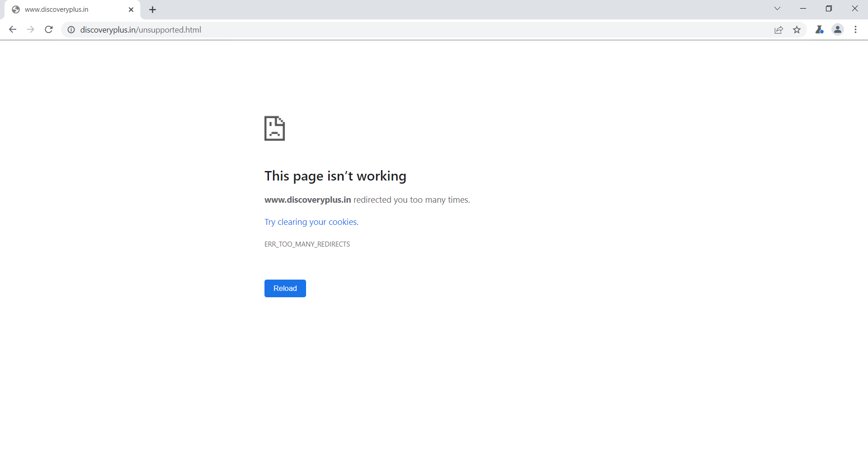868x466 pixels.
Task: Open the user profile icon
Action: click(838, 29)
